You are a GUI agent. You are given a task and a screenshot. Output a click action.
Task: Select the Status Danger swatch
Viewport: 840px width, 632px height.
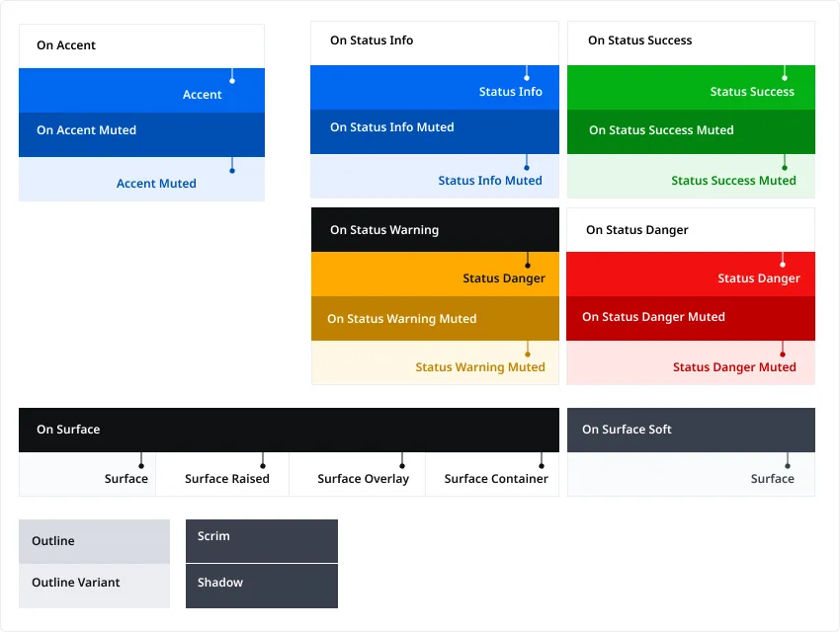click(x=690, y=277)
